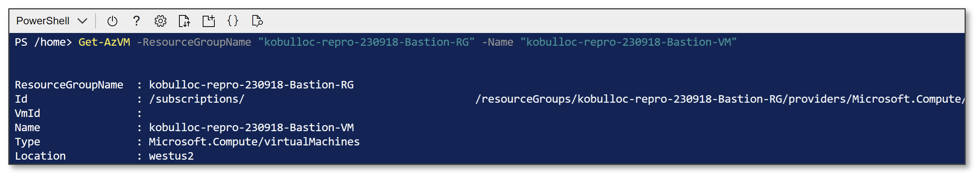This screenshot has width=980, height=181.
Task: Click the /subscriptions/ Id value text
Action: [x=197, y=99]
